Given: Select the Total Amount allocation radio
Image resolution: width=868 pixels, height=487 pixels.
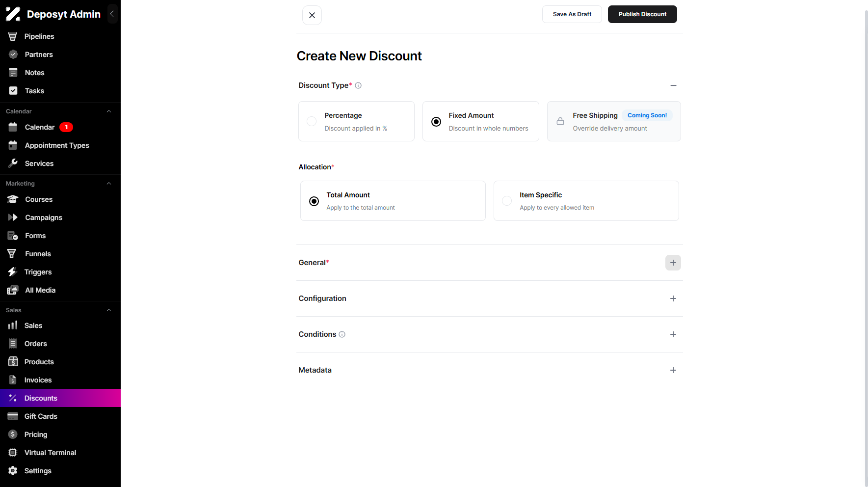Looking at the screenshot, I should pyautogui.click(x=314, y=201).
